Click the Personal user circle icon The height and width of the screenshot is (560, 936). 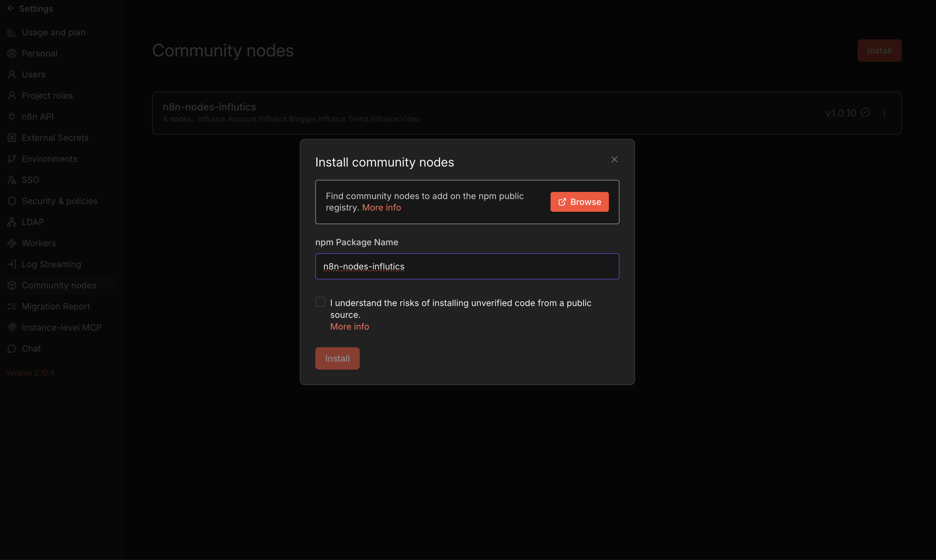click(x=12, y=54)
